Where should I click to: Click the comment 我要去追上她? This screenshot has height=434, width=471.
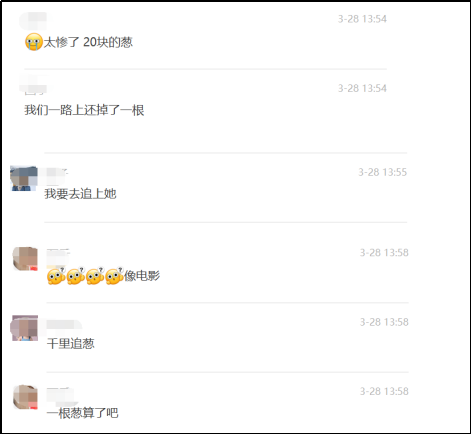click(x=80, y=194)
